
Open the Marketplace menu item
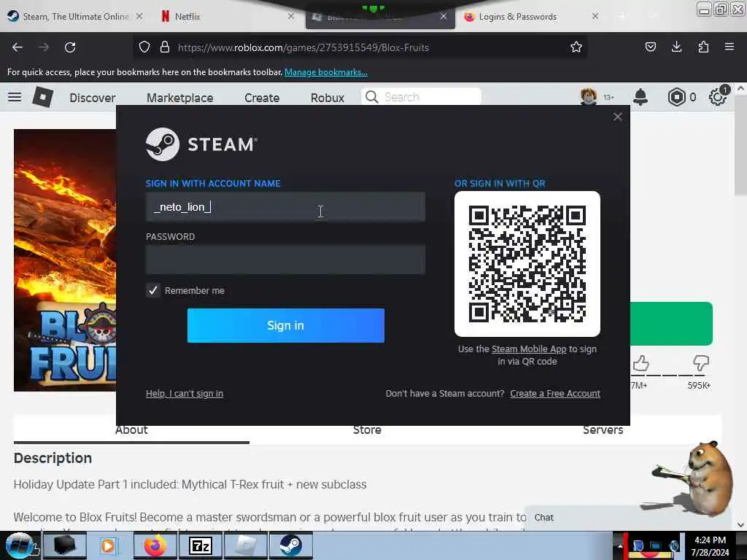pos(180,98)
